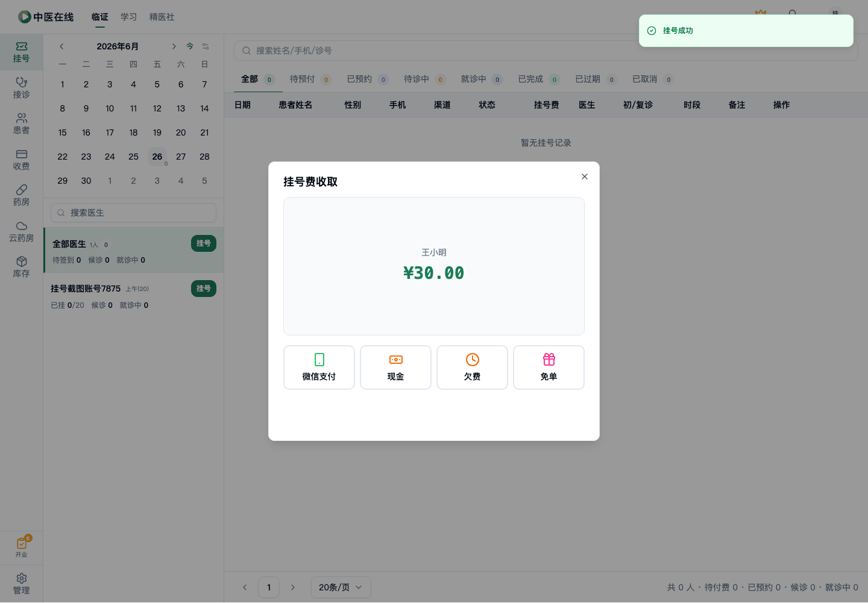
Task: Switch to 临证 top tab
Action: point(100,17)
